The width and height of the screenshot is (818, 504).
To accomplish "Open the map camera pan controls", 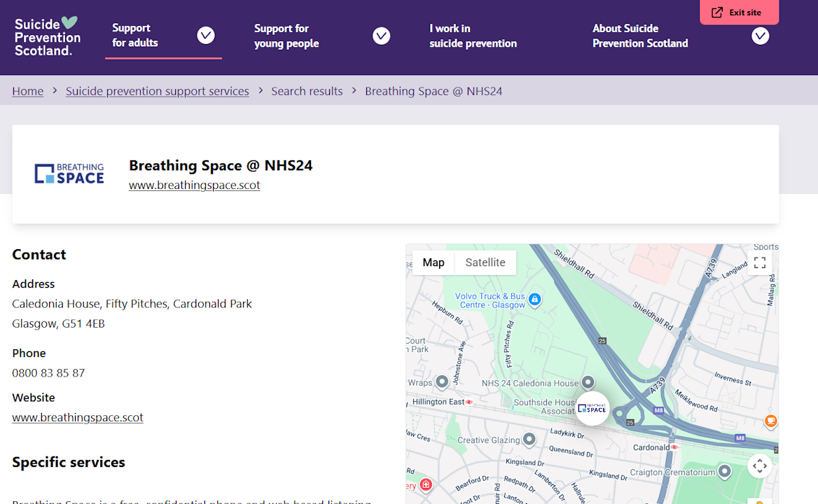I will [760, 465].
